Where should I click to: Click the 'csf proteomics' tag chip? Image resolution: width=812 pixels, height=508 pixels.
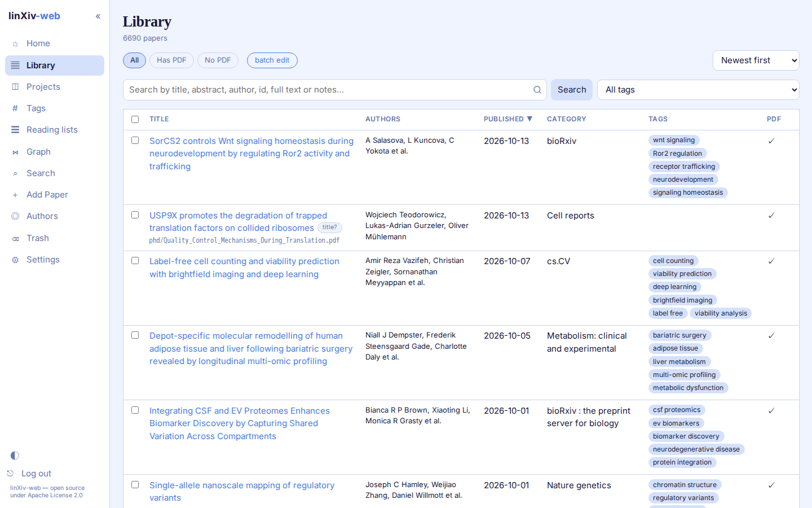point(677,410)
